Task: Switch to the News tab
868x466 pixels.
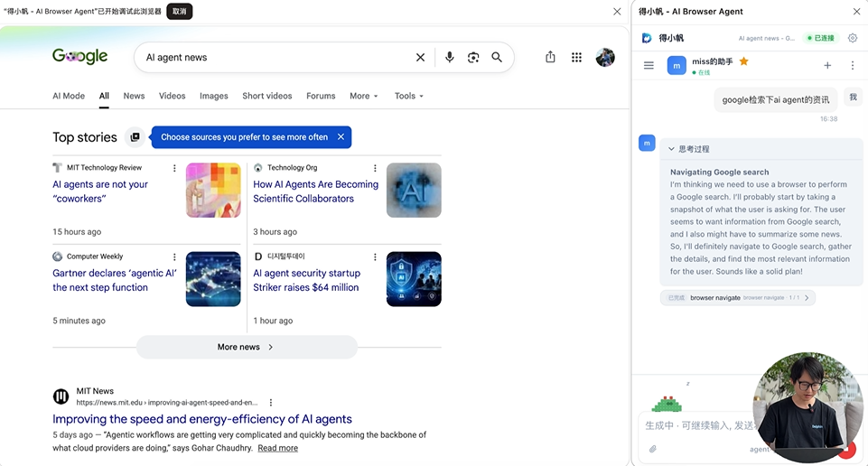Action: [134, 96]
